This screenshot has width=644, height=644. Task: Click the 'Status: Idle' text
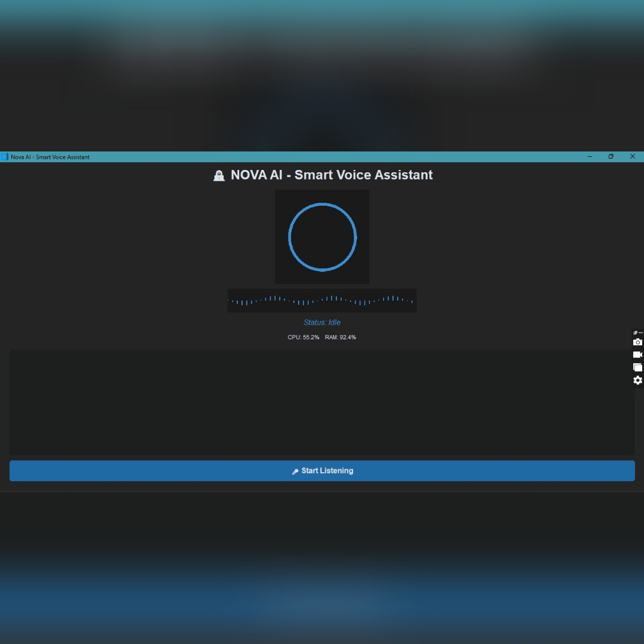click(x=322, y=323)
